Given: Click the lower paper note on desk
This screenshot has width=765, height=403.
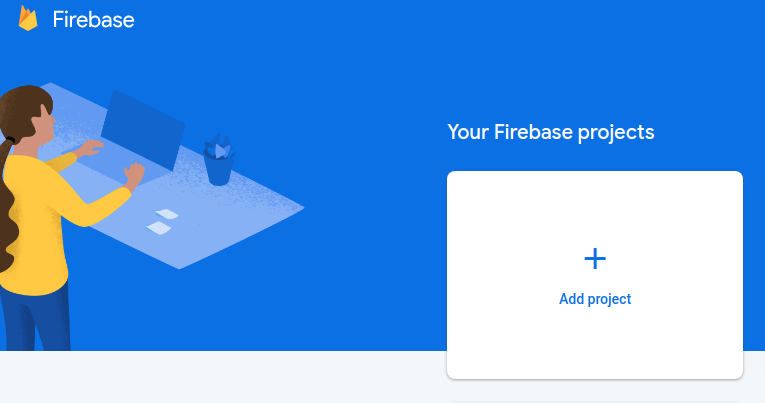Looking at the screenshot, I should [x=159, y=228].
